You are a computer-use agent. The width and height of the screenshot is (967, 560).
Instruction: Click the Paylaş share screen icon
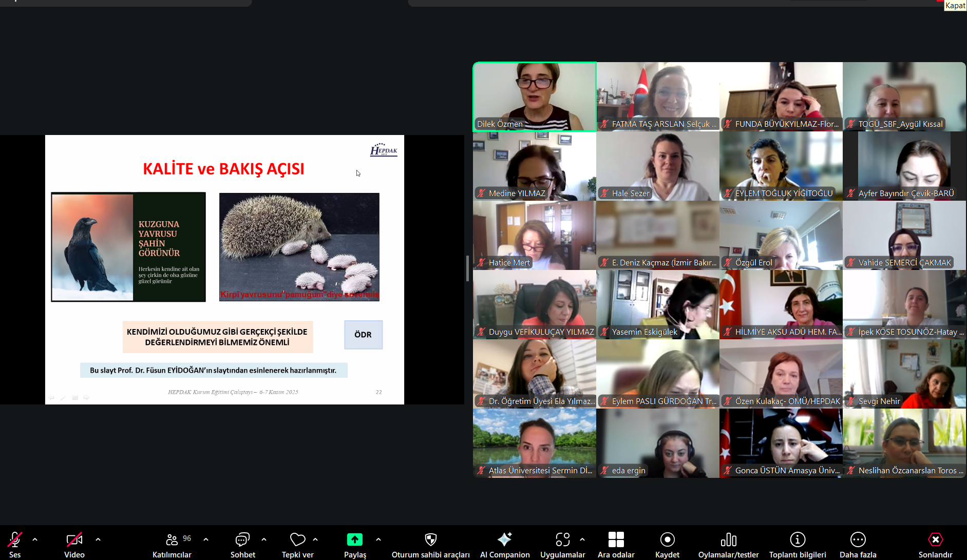click(354, 539)
